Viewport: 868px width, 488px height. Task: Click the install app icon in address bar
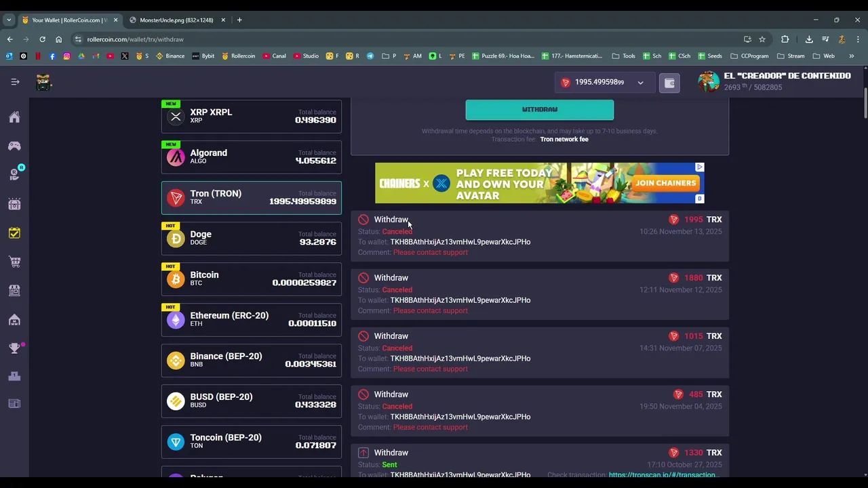747,39
